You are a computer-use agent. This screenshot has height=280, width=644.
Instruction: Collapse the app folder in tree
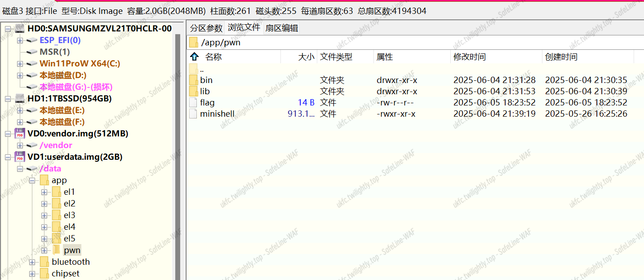[x=32, y=180]
